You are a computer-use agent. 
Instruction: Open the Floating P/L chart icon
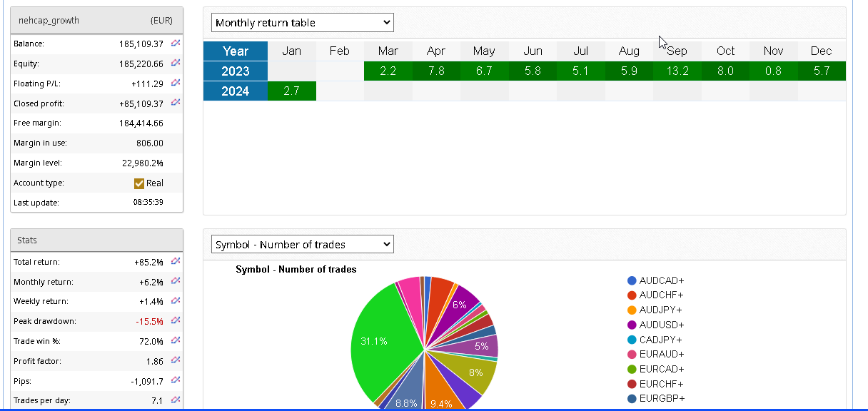pyautogui.click(x=176, y=83)
